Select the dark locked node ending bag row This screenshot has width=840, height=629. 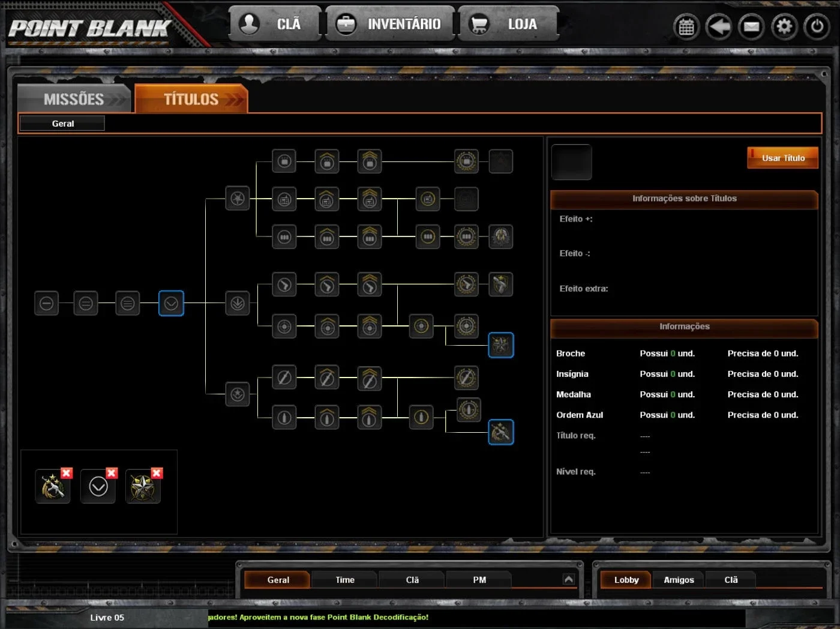pyautogui.click(x=500, y=161)
